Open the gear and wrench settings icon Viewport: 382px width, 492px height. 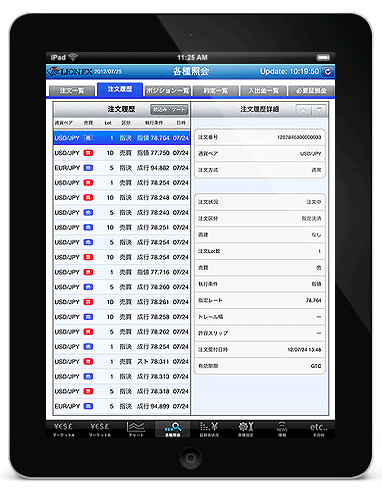pyautogui.click(x=246, y=429)
